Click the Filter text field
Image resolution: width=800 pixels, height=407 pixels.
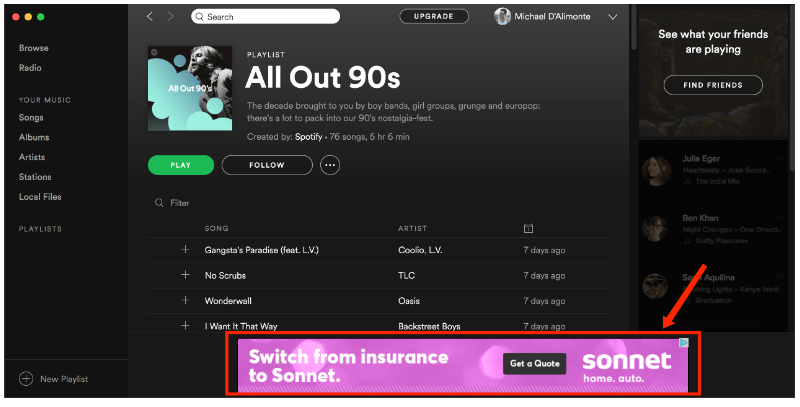click(x=180, y=203)
